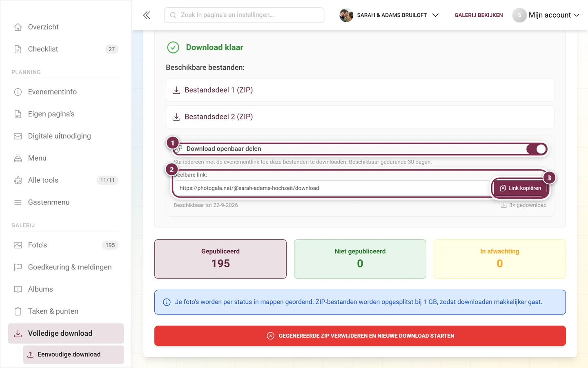Click the Foto's picture icon

pos(18,245)
